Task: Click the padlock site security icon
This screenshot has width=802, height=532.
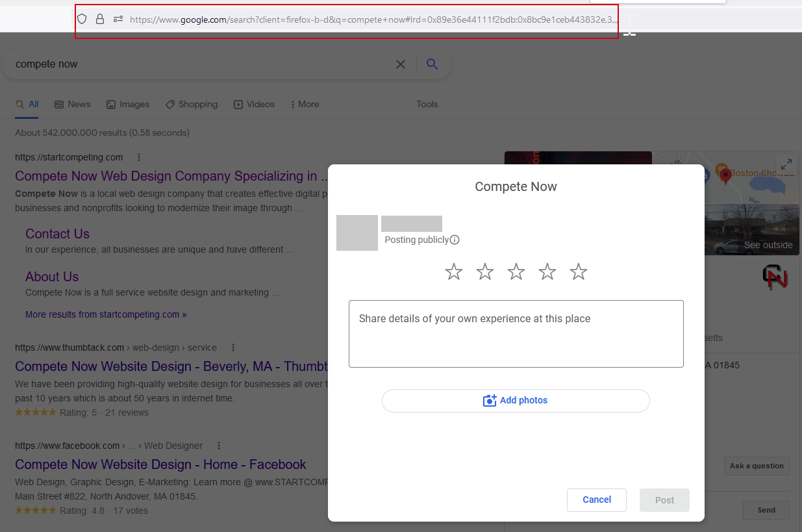Action: (x=100, y=19)
